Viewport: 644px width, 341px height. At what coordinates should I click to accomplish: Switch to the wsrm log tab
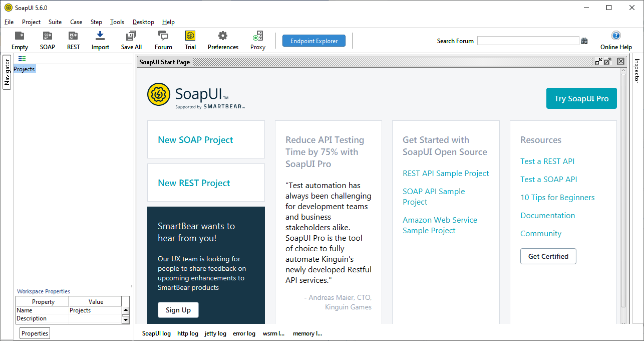tap(273, 333)
